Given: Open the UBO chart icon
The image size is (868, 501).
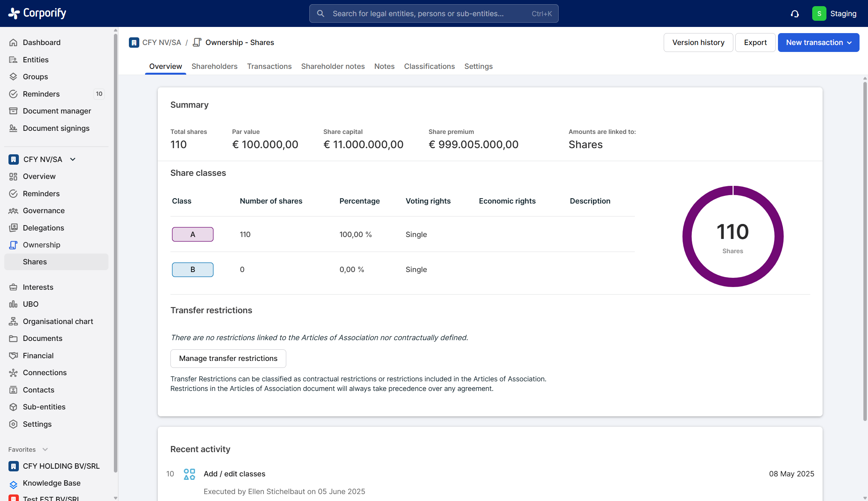Looking at the screenshot, I should click(13, 304).
